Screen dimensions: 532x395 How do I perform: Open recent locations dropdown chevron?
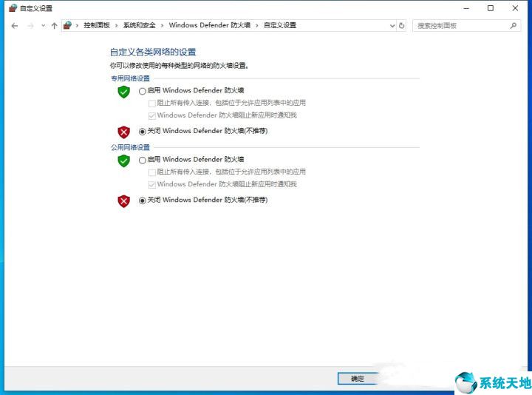click(43, 26)
